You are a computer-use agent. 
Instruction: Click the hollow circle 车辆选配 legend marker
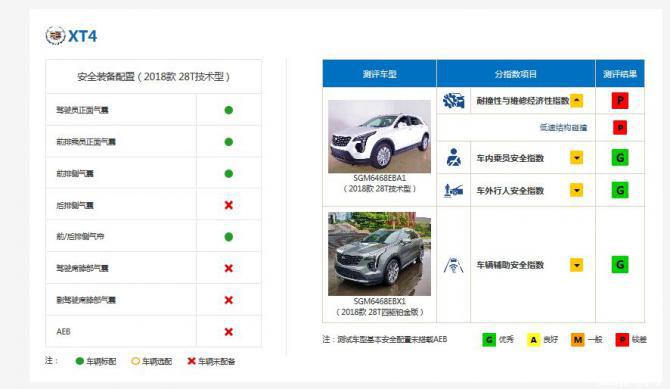135,361
